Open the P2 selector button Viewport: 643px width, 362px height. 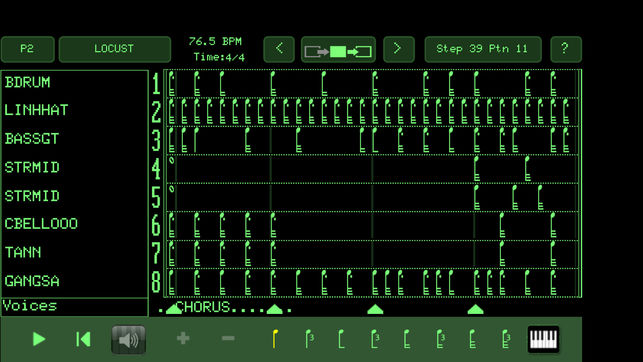pos(27,49)
